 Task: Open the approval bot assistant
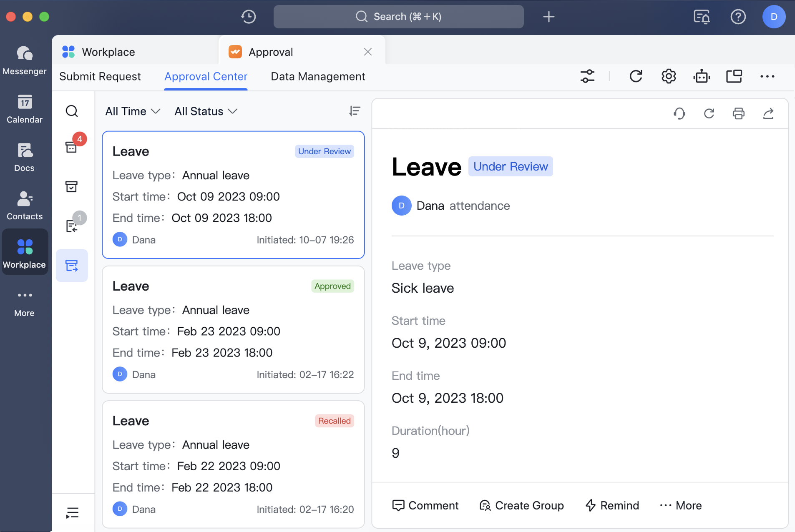(x=701, y=76)
